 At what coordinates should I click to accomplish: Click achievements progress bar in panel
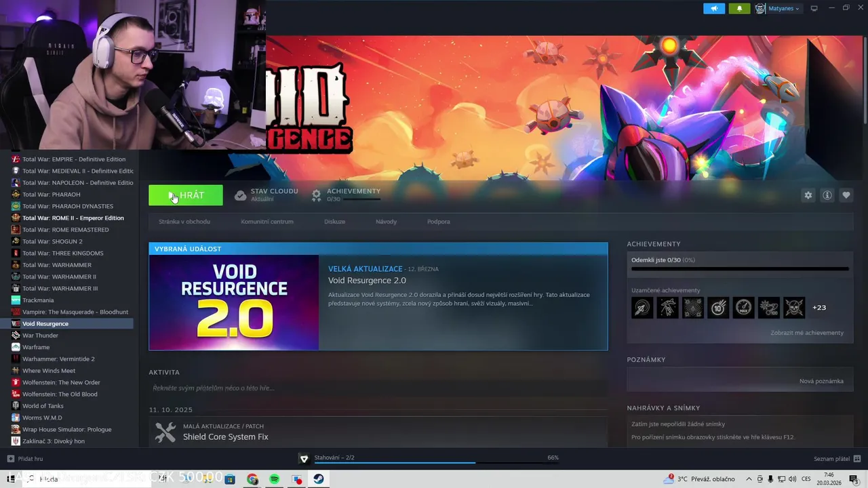coord(740,268)
